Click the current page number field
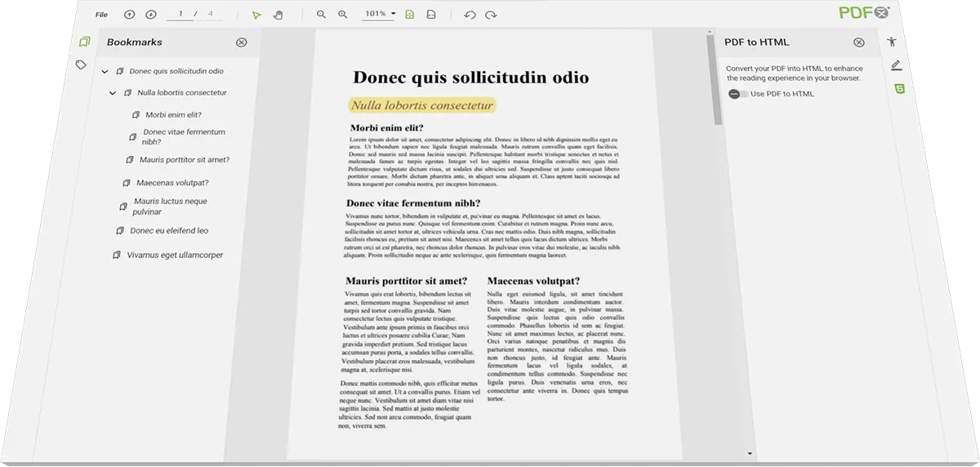Image resolution: width=980 pixels, height=467 pixels. pos(181,15)
